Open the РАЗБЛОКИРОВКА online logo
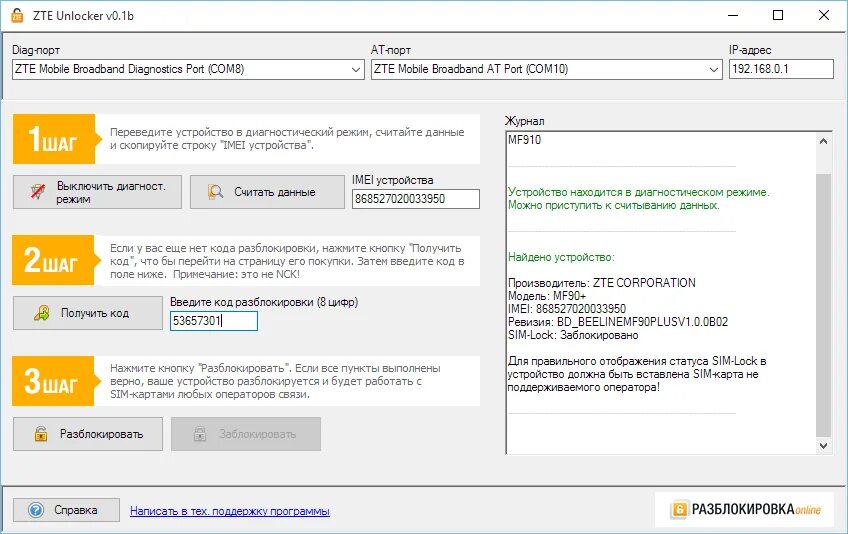Screen dimensions: 848x534 click(x=744, y=509)
